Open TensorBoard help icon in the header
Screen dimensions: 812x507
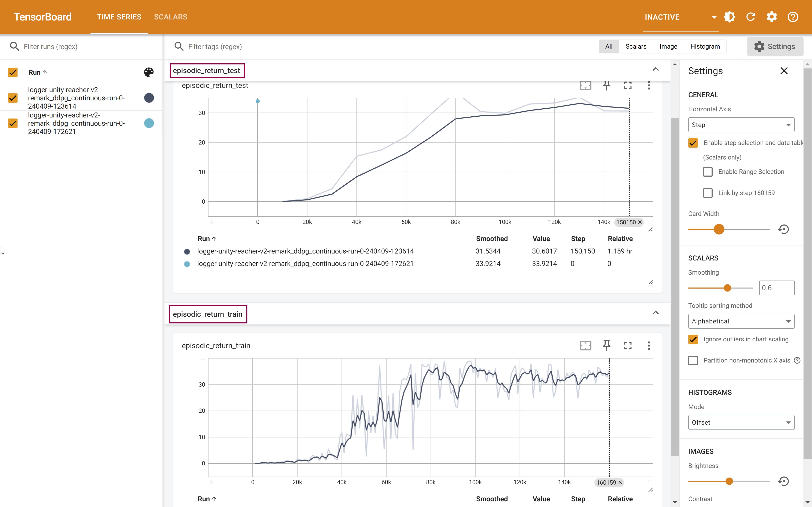[x=793, y=17]
